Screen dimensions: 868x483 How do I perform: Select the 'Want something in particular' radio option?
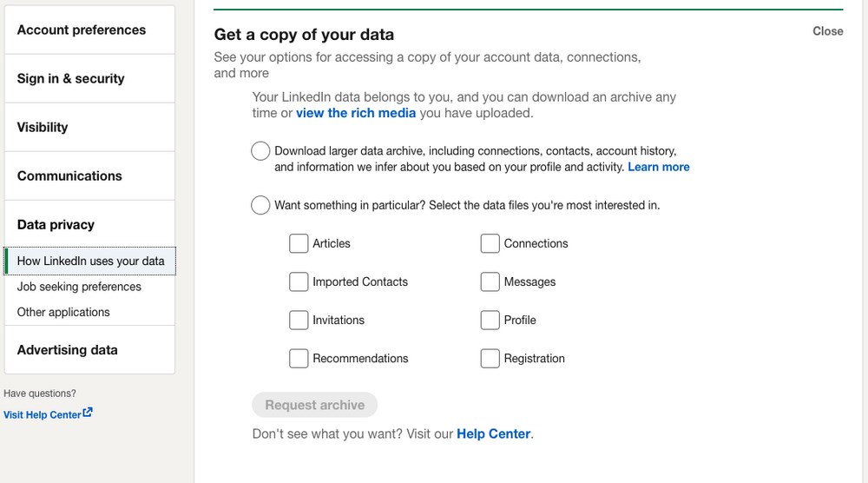point(260,205)
